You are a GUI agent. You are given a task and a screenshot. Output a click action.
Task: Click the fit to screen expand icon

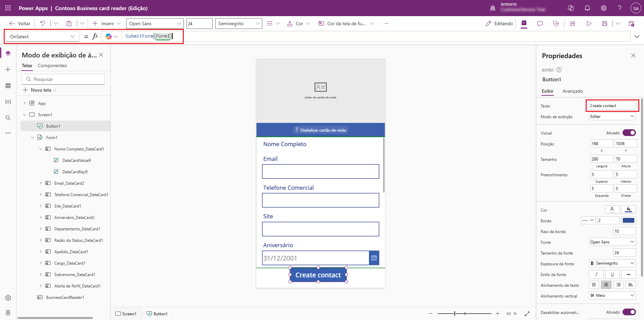(x=527, y=314)
